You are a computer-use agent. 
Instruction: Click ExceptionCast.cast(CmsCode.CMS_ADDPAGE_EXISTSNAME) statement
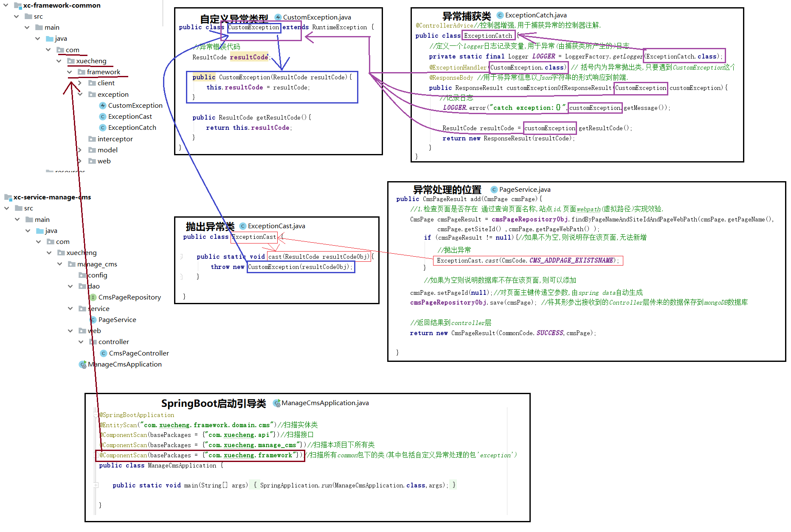pos(528,260)
